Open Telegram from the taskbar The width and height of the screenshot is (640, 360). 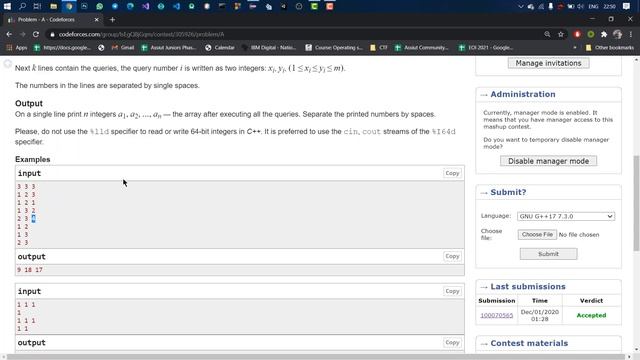[x=115, y=6]
